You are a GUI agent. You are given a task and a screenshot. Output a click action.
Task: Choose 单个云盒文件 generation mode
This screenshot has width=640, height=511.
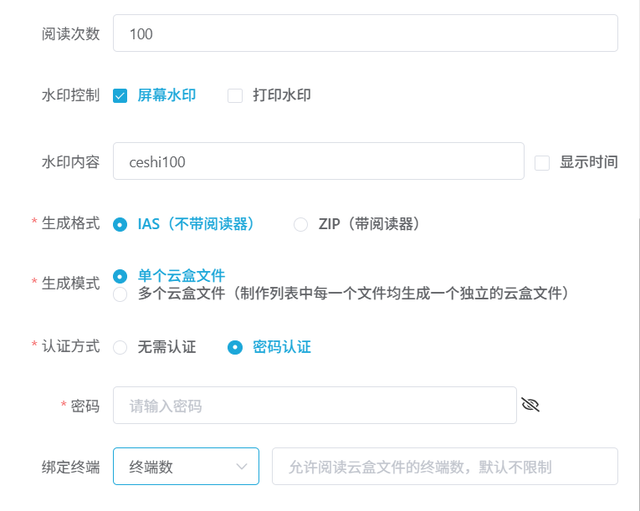coord(120,275)
